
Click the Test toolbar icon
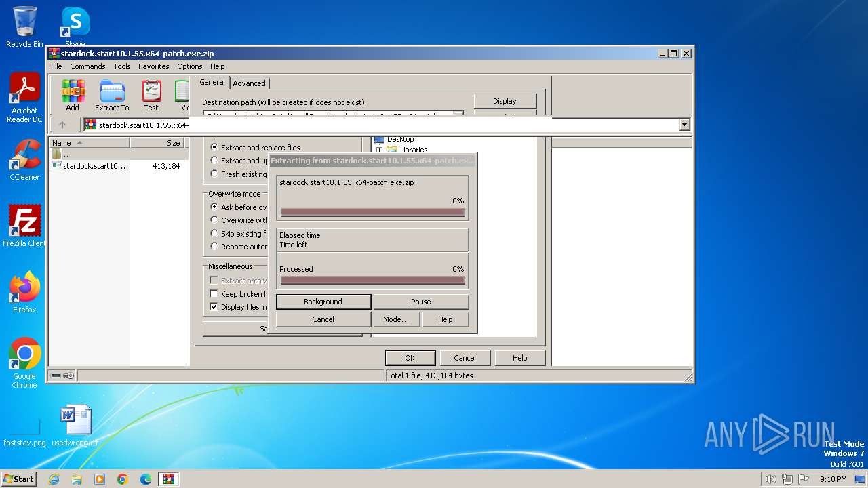[151, 96]
